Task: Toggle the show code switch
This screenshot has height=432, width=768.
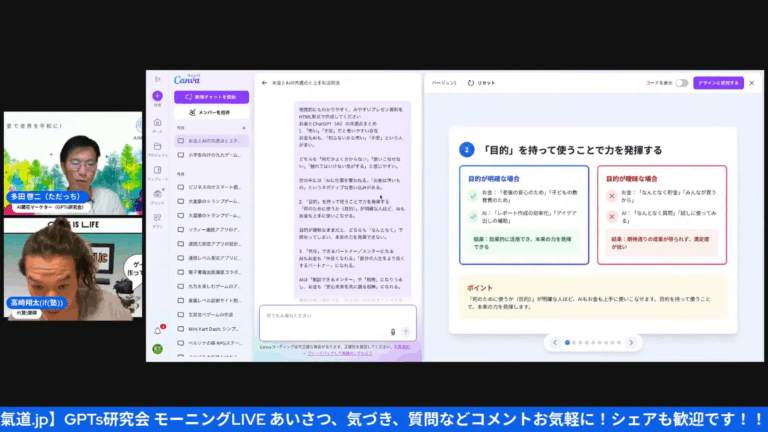Action: [681, 83]
